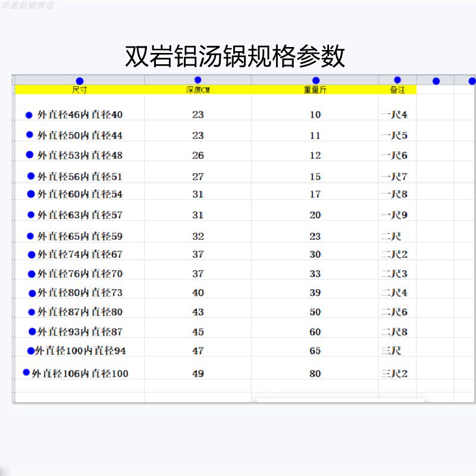Click weight value 30
The height and width of the screenshot is (476, 476).
[315, 255]
